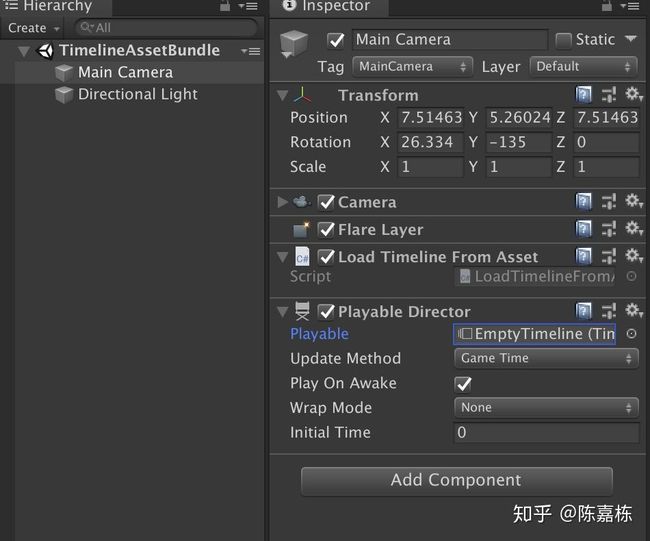
Task: Toggle Main Camera active checkbox
Action: click(x=336, y=40)
